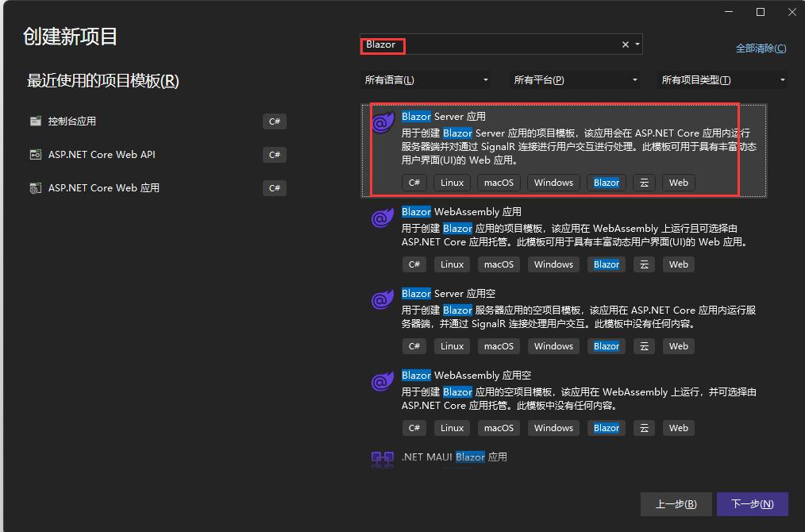
Task: Open the search history dropdown arrow
Action: [637, 44]
